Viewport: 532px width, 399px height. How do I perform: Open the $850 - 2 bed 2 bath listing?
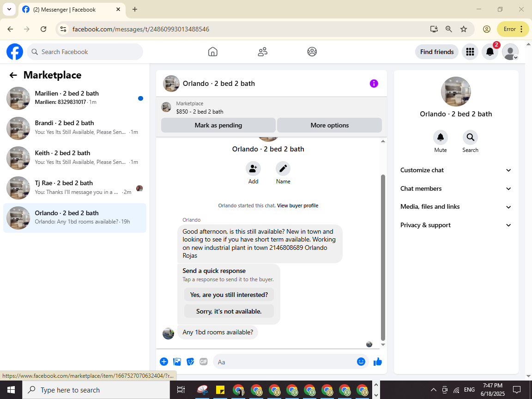click(199, 112)
